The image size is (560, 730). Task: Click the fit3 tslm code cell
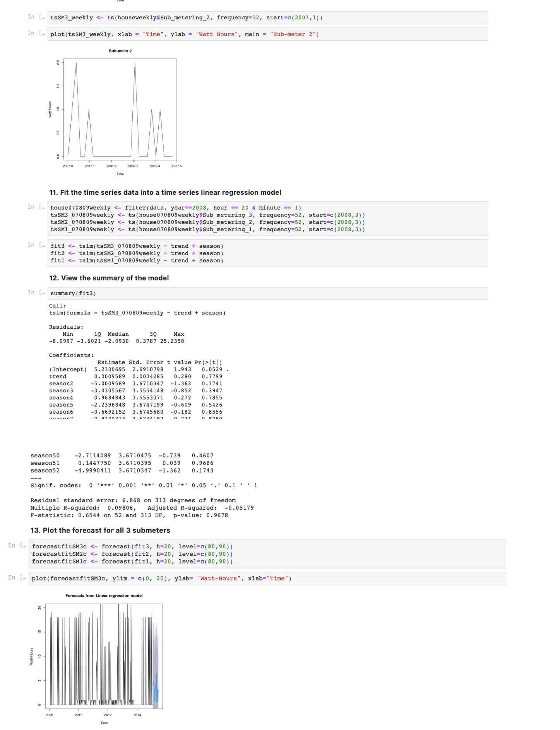267,253
